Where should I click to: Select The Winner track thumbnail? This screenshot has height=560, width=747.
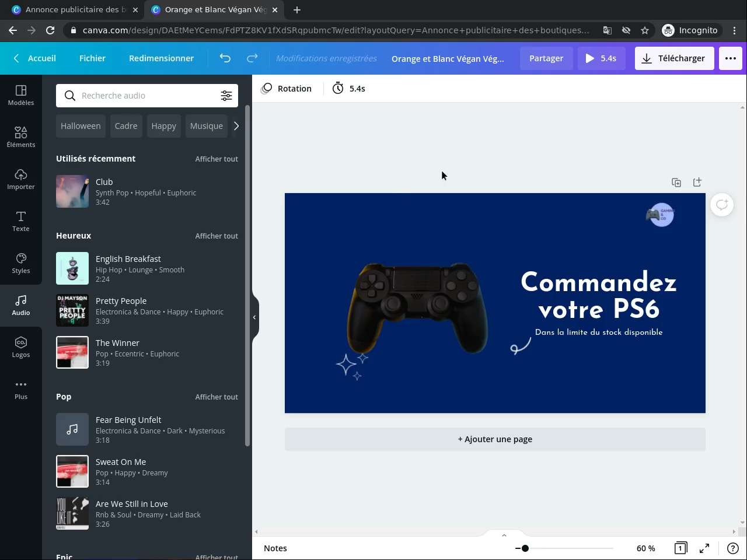[x=72, y=352]
